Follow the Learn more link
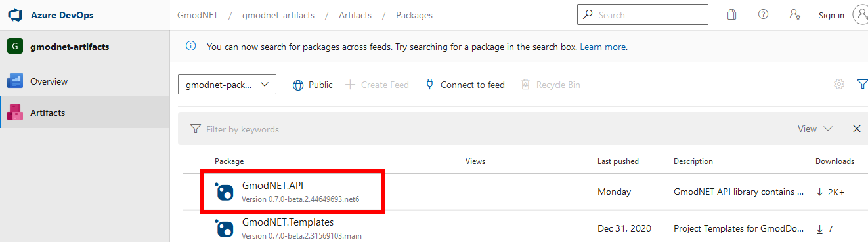868x242 pixels. coord(603,47)
